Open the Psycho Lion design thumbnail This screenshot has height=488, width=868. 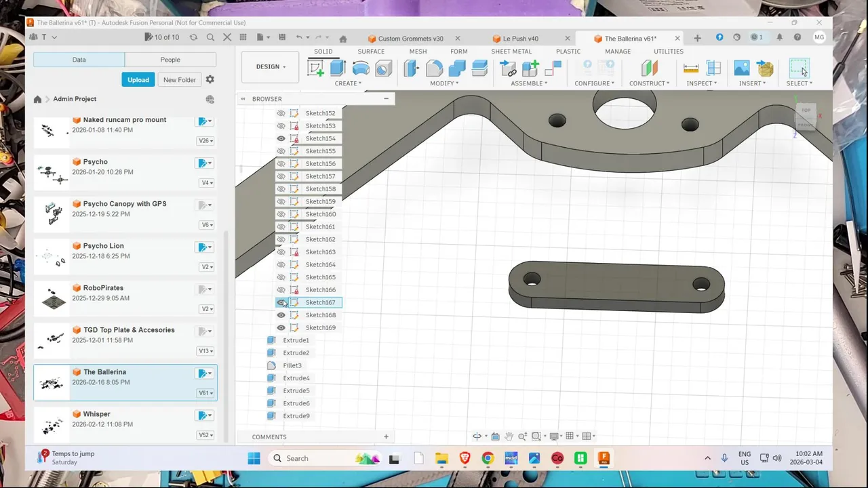53,257
